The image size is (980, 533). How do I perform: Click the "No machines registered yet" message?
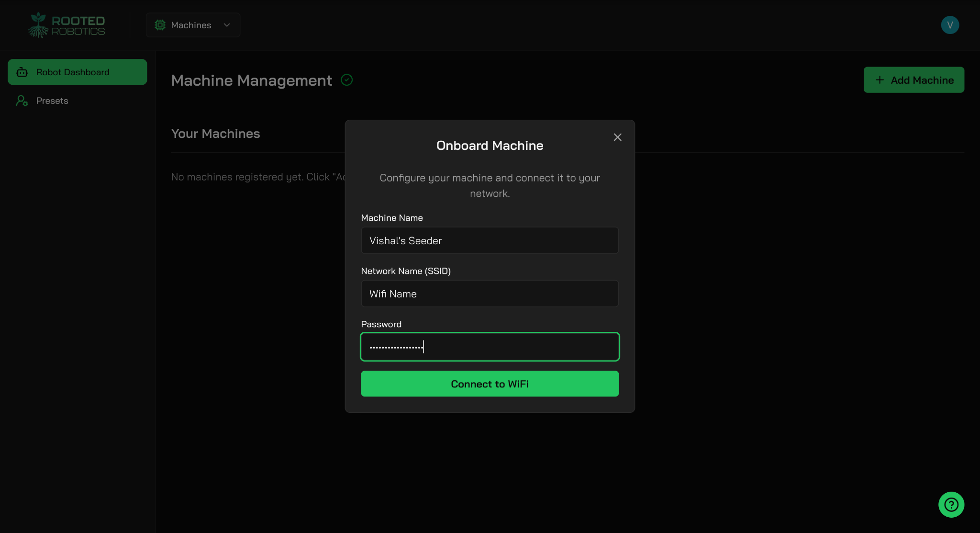(258, 177)
